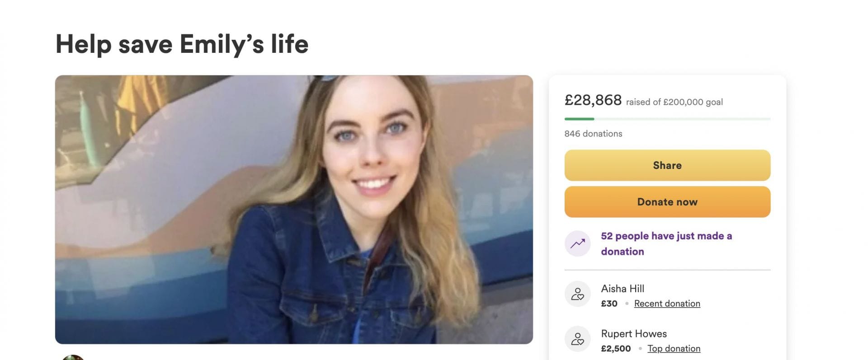Viewport: 868px width, 360px height.
Task: Select donor name Aisha Hill
Action: point(623,289)
